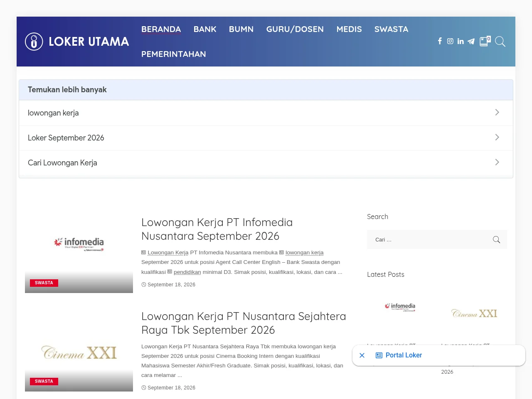Open article 'PT Nusantara Sejahtera Raya Tbk'
This screenshot has height=399, width=532.
click(x=244, y=323)
